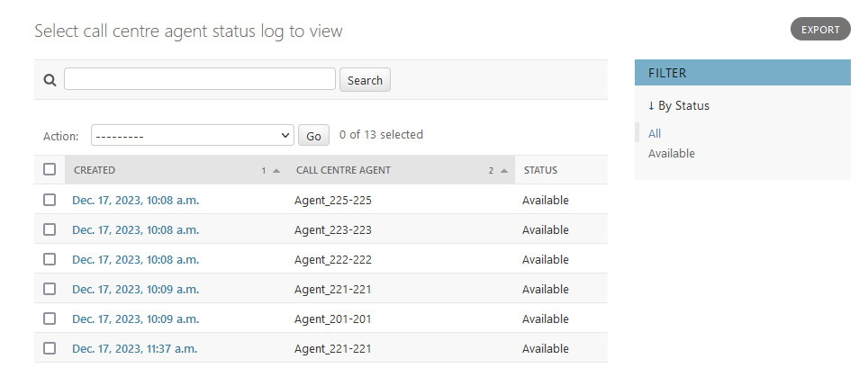The width and height of the screenshot is (868, 368).
Task: Click the Status column header
Action: pos(540,170)
